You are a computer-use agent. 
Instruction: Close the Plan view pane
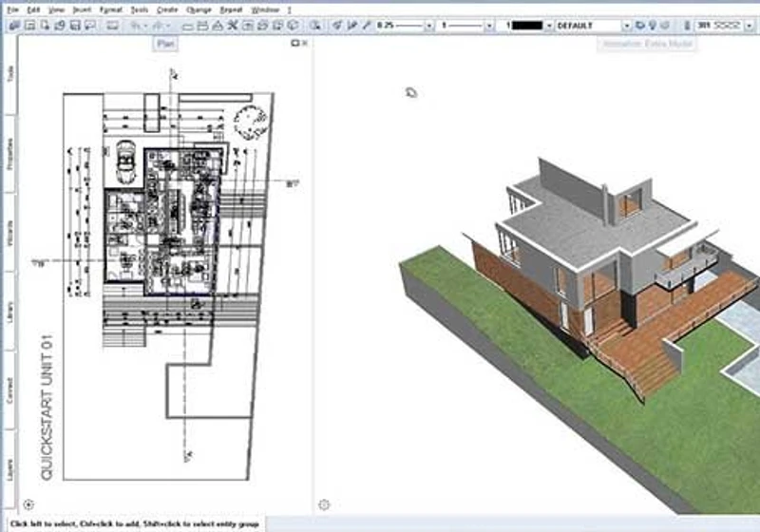coord(304,43)
